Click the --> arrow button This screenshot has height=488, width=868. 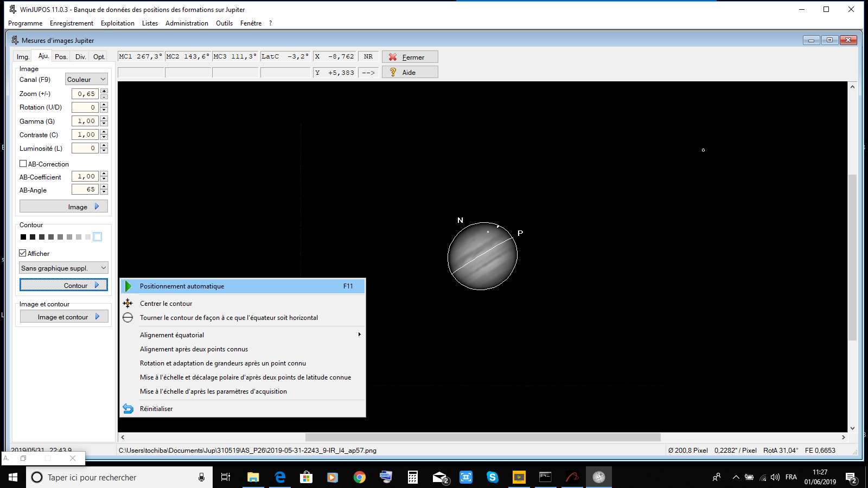(x=368, y=72)
